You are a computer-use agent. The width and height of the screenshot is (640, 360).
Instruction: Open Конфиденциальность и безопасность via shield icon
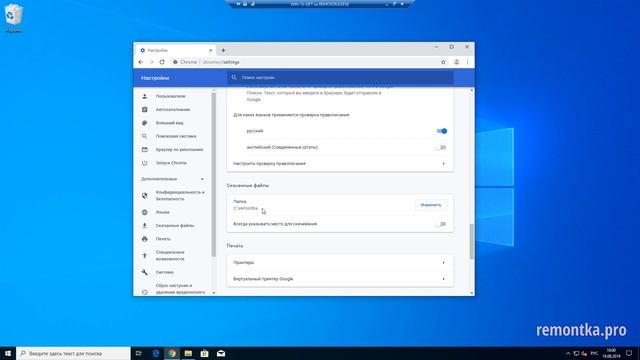pyautogui.click(x=144, y=196)
